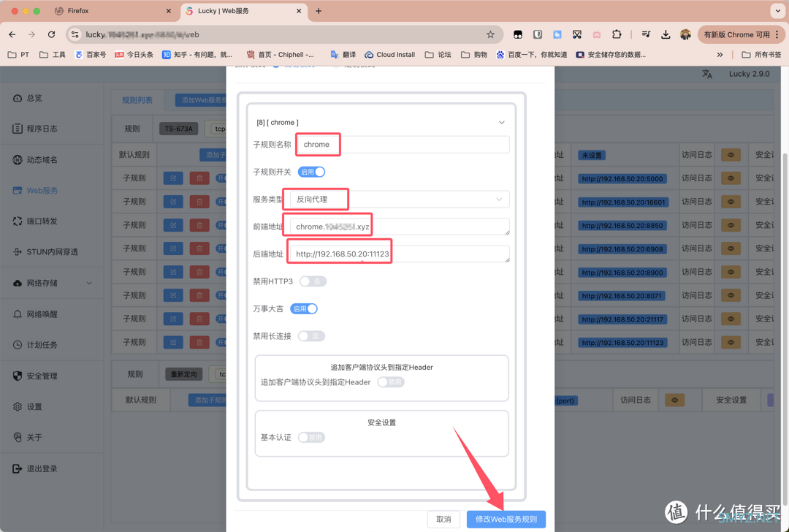Toggle the 基本认证 switch
This screenshot has height=532, width=789.
pyautogui.click(x=311, y=438)
